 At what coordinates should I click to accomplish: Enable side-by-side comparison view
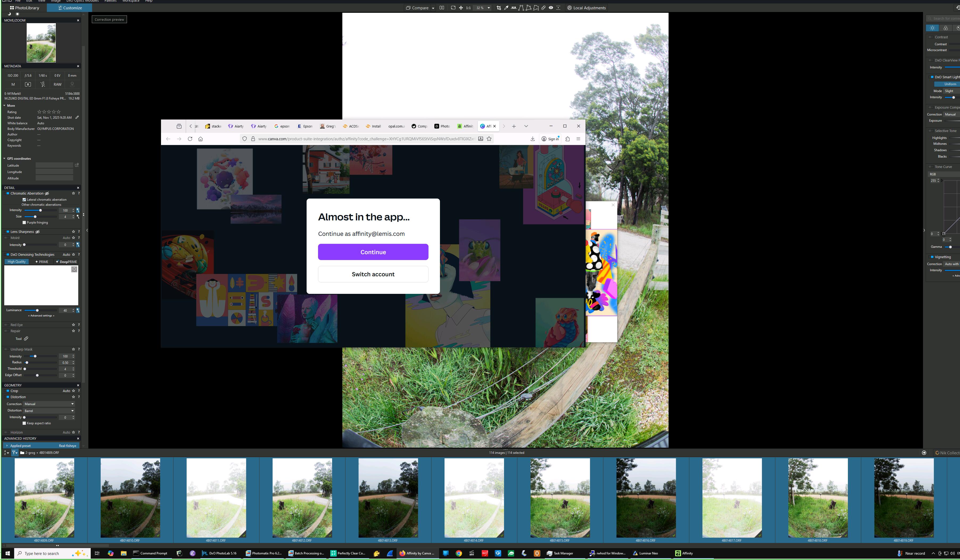tap(442, 8)
